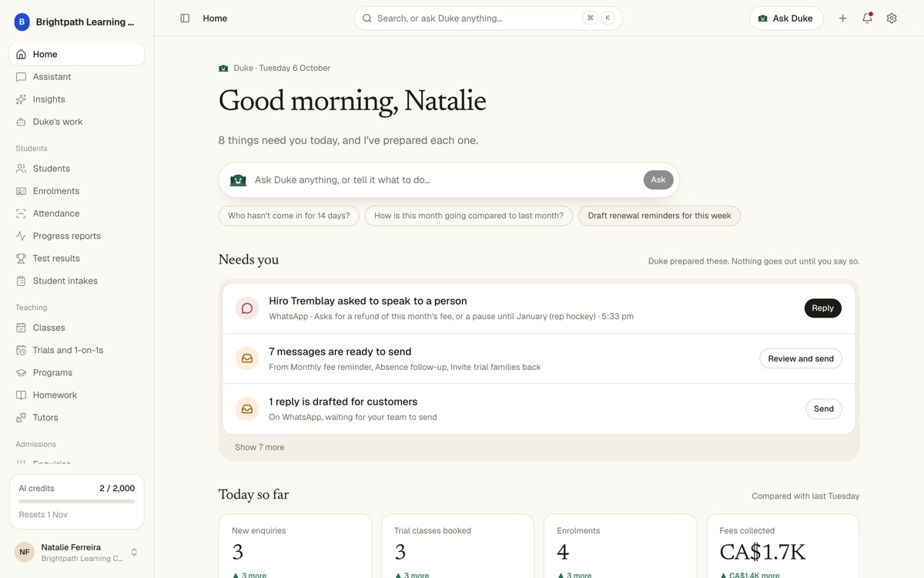Select 'Draft renewal reminders for this week' suggestion

point(659,216)
